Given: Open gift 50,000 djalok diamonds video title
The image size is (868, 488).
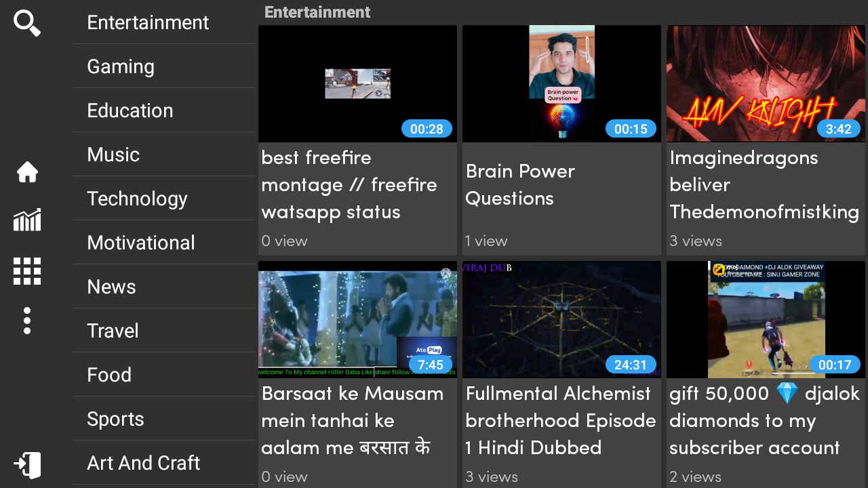Looking at the screenshot, I should (764, 420).
